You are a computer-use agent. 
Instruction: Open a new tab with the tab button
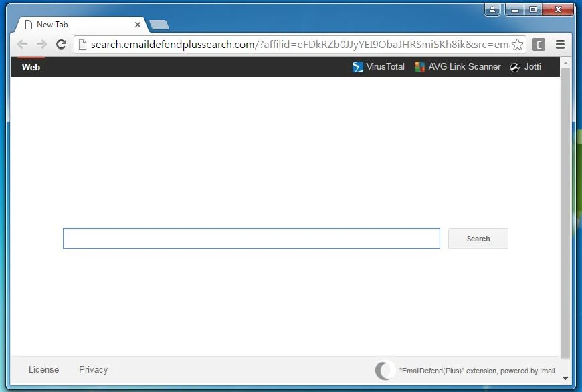[159, 25]
